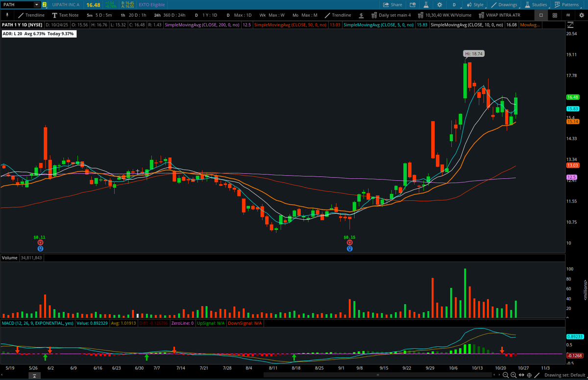Select the Max : W weekly timeframe
This screenshot has width=588, height=380.
click(x=272, y=15)
